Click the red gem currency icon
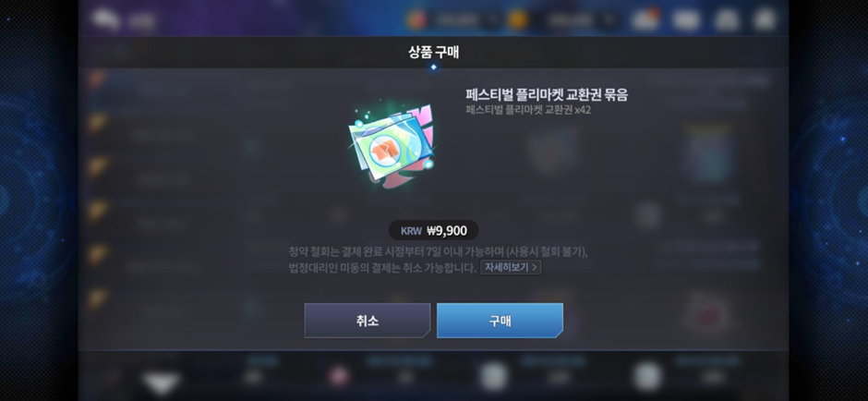 point(416,20)
